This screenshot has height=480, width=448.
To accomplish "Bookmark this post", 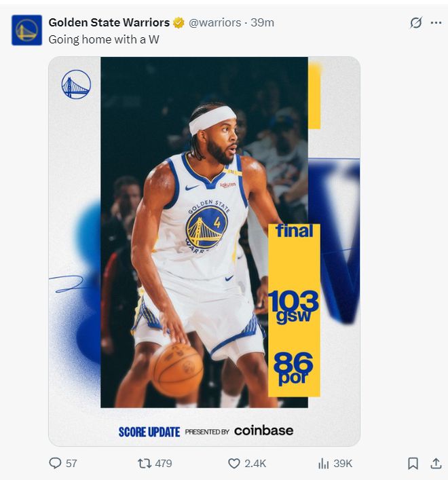I will [x=413, y=463].
